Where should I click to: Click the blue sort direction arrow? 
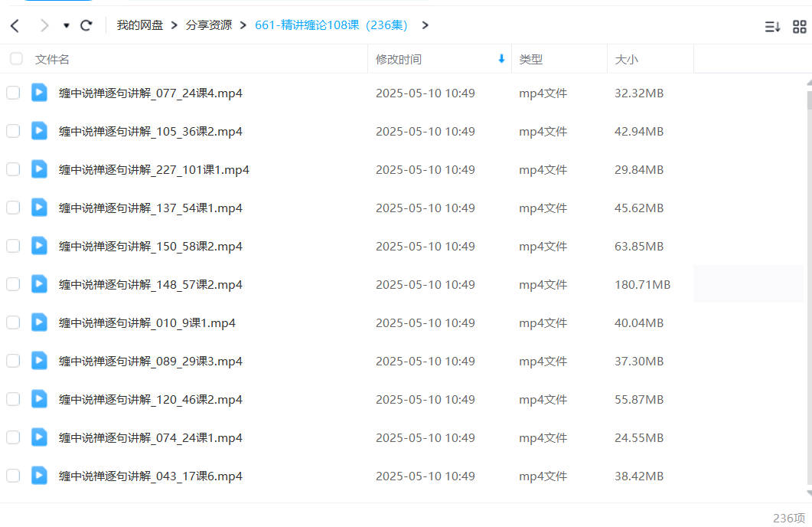501,58
